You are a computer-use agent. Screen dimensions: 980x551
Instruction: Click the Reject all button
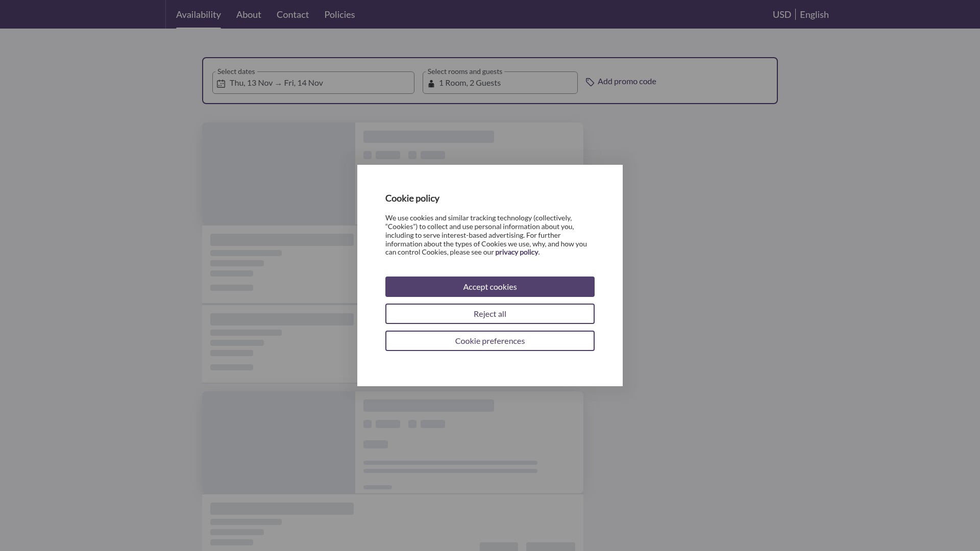pyautogui.click(x=490, y=314)
